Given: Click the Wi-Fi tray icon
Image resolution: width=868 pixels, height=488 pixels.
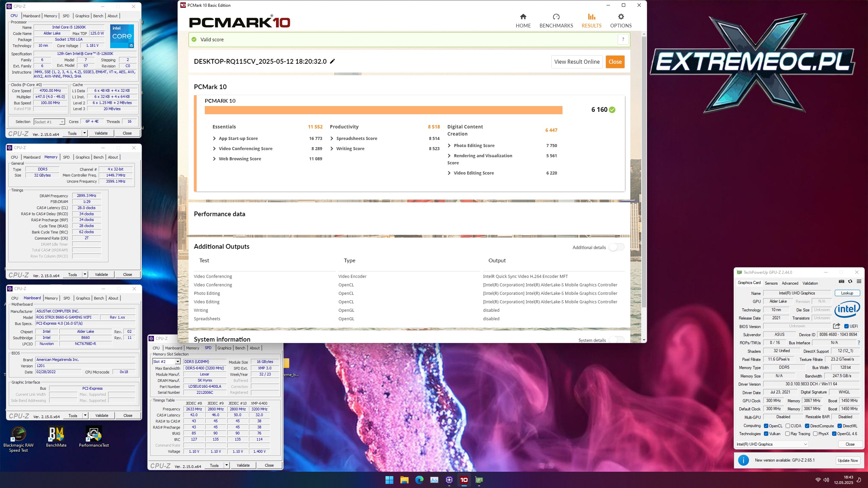Looking at the screenshot, I should click(818, 480).
